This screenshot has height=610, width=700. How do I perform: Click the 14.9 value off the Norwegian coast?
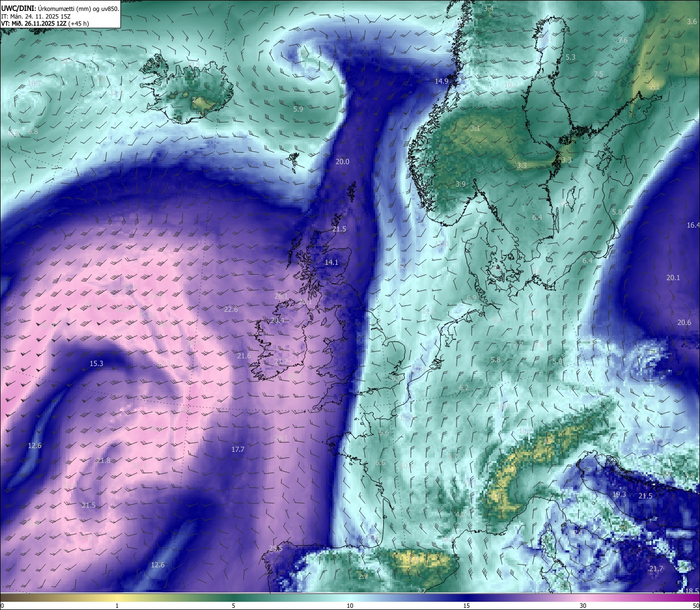pyautogui.click(x=441, y=81)
